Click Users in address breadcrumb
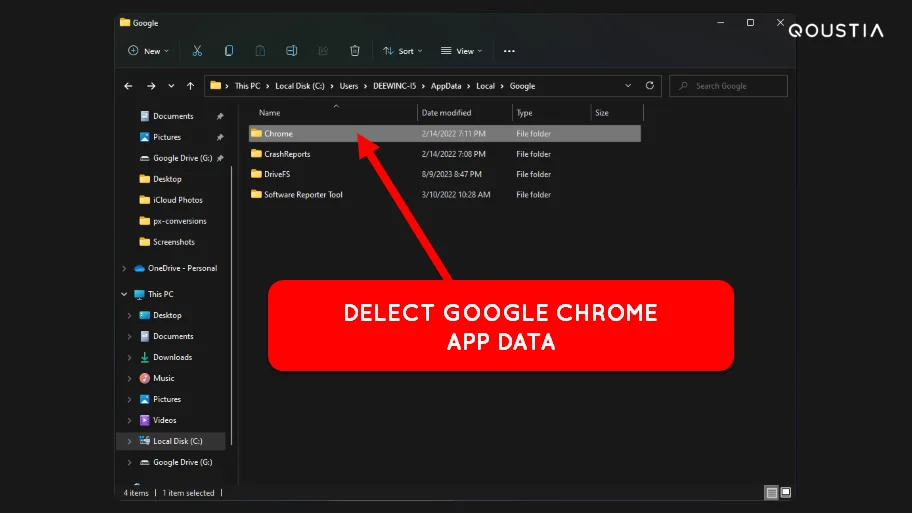Viewport: 912px width, 513px height. [348, 86]
